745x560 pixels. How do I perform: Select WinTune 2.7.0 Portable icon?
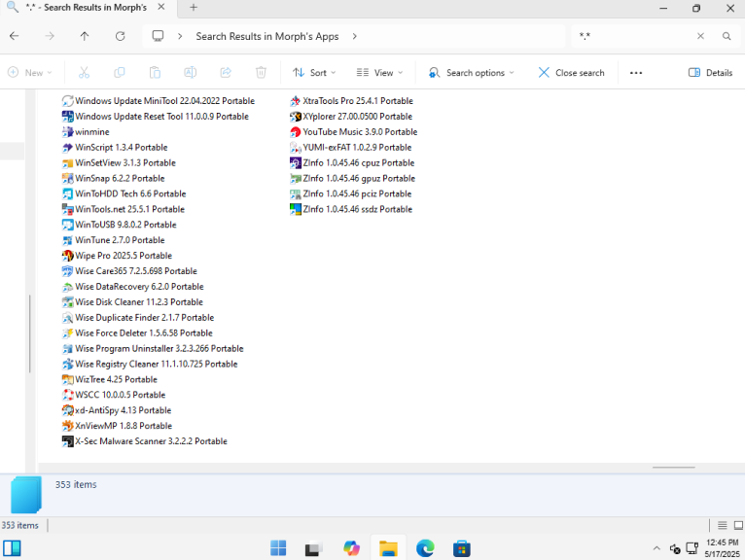click(67, 240)
